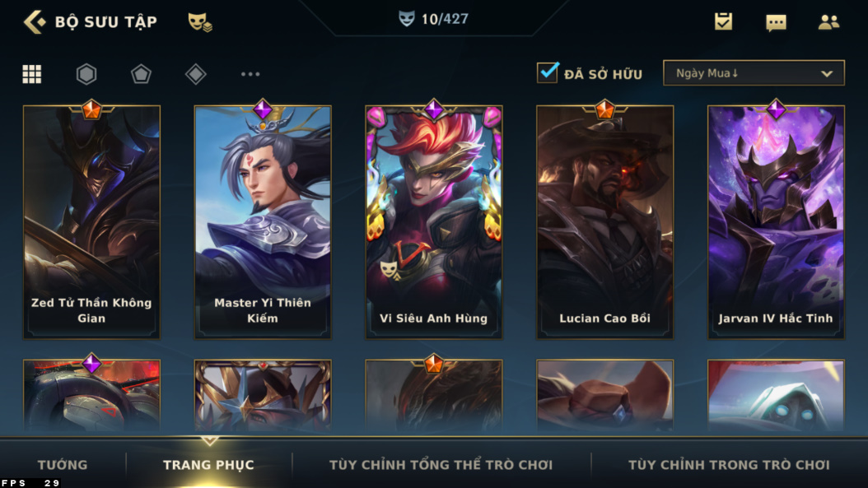
Task: Open the missions checklist icon
Action: coord(723,21)
